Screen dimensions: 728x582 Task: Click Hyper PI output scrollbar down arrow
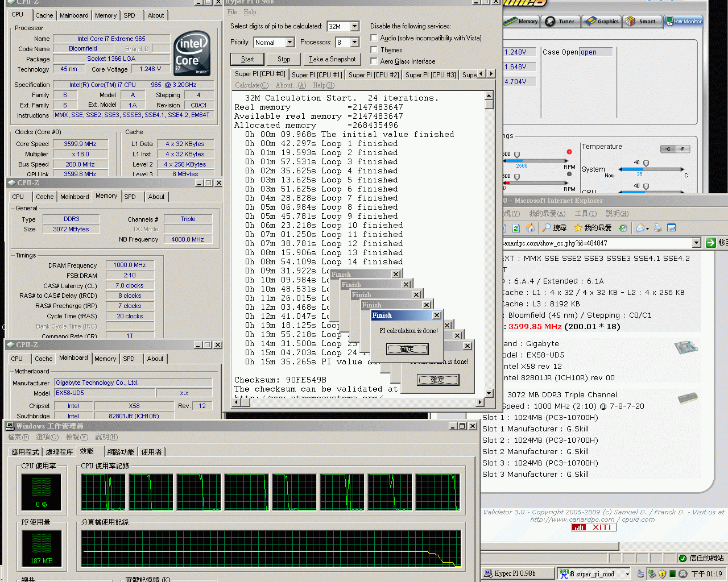tap(489, 393)
